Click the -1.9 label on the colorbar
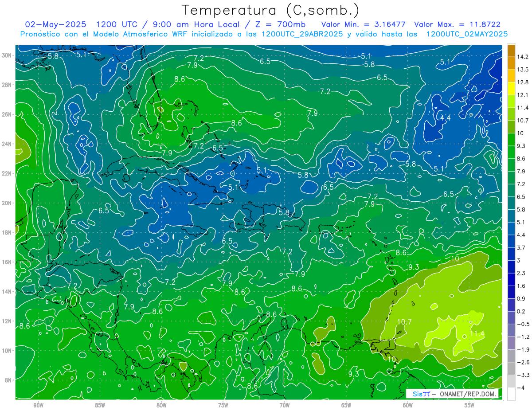The height and width of the screenshot is (411, 532). [523, 349]
